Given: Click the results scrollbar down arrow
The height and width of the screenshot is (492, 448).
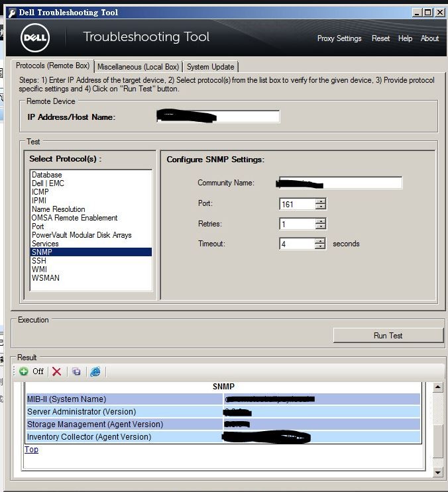Looking at the screenshot, I should (x=437, y=472).
